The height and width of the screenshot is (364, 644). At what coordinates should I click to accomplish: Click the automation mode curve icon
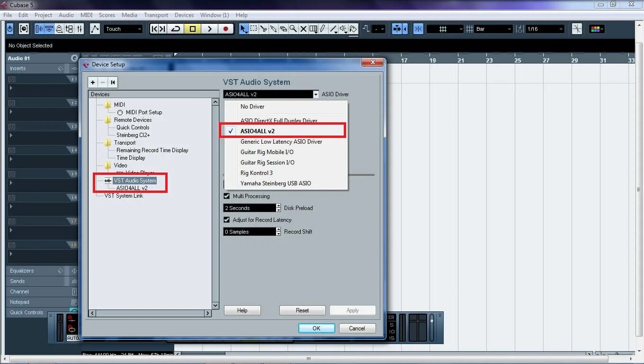pyautogui.click(x=95, y=29)
